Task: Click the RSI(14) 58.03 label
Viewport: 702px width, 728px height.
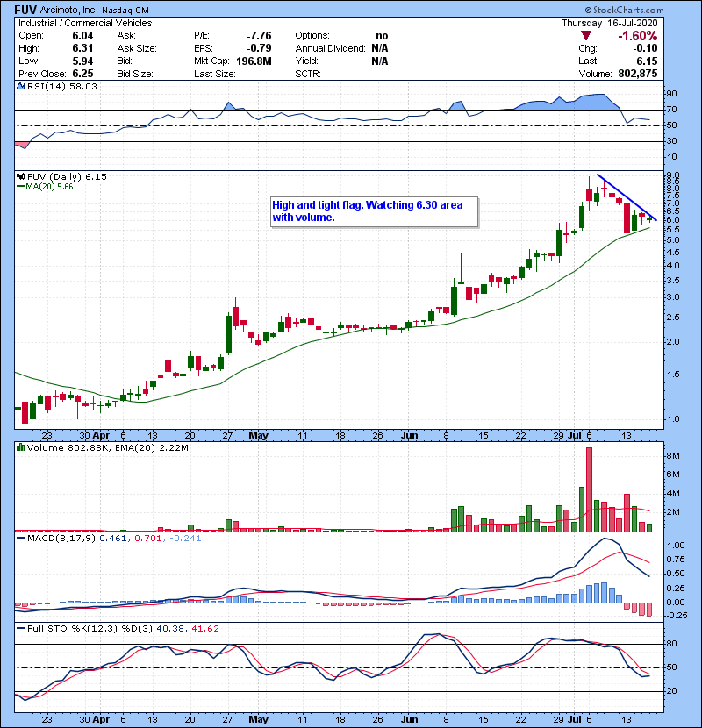Action: click(x=62, y=86)
